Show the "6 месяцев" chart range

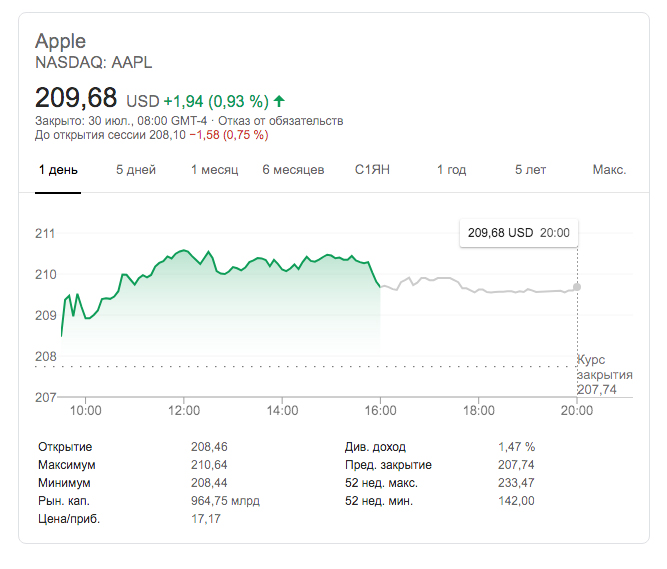[293, 170]
